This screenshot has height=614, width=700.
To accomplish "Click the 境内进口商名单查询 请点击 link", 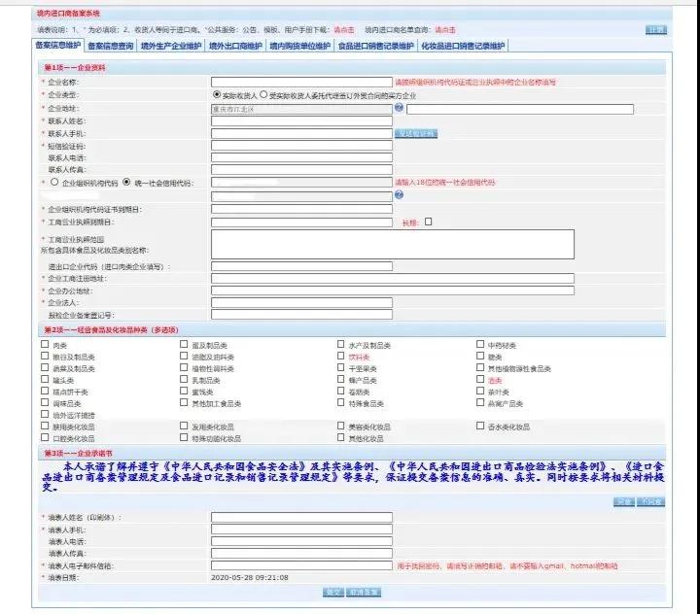I will point(444,30).
